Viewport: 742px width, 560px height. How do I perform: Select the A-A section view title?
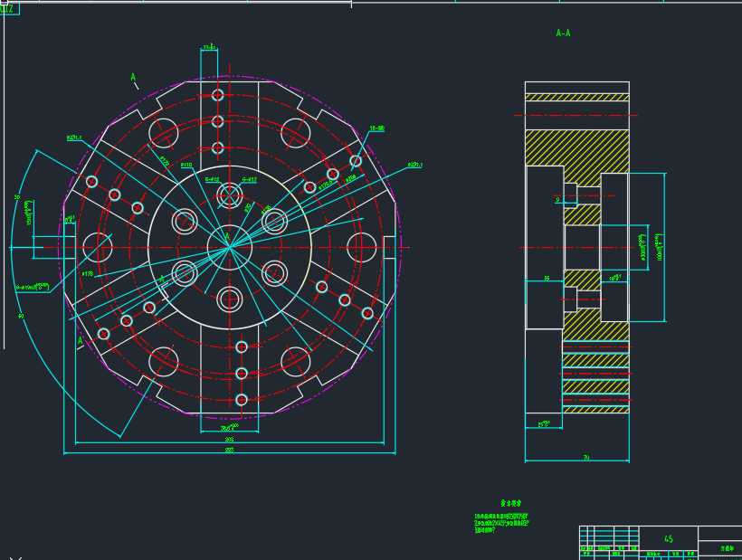[x=563, y=33]
